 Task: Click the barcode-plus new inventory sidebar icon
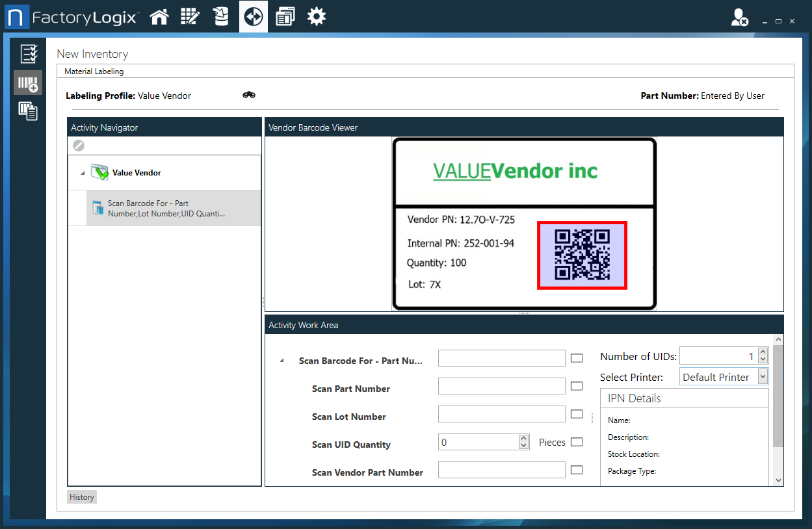(x=28, y=83)
